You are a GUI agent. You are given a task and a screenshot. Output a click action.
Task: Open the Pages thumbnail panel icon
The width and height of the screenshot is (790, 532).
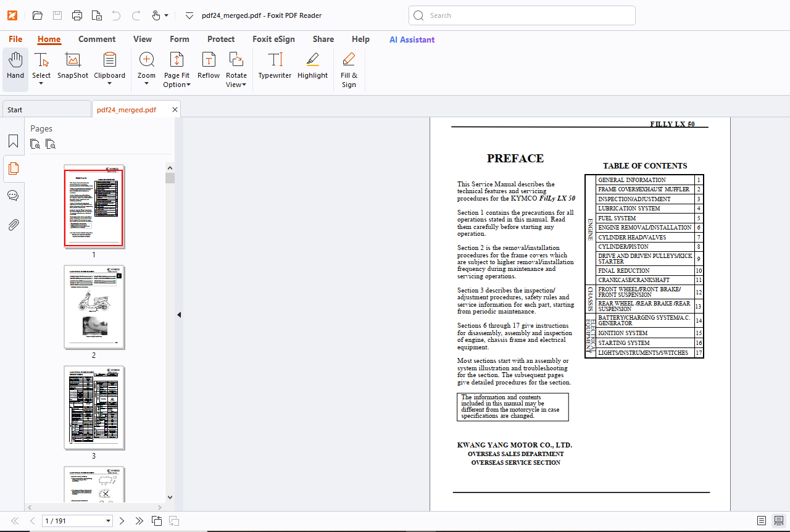tap(13, 168)
